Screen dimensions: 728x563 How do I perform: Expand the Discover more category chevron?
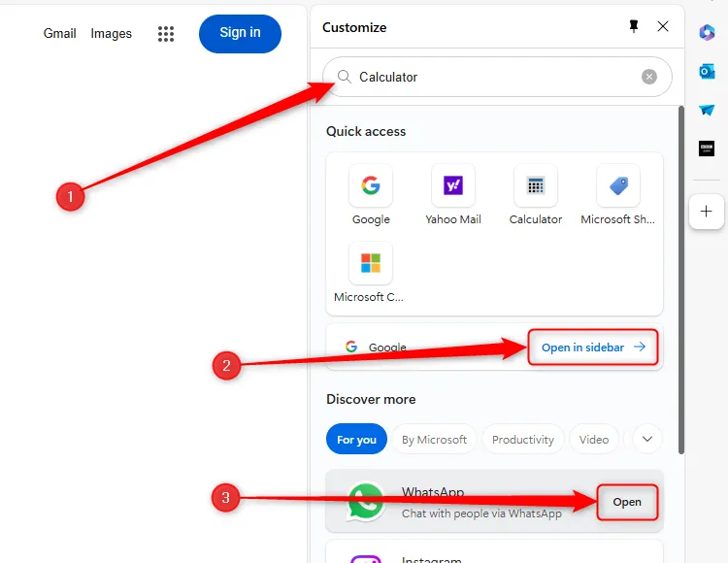coord(647,439)
